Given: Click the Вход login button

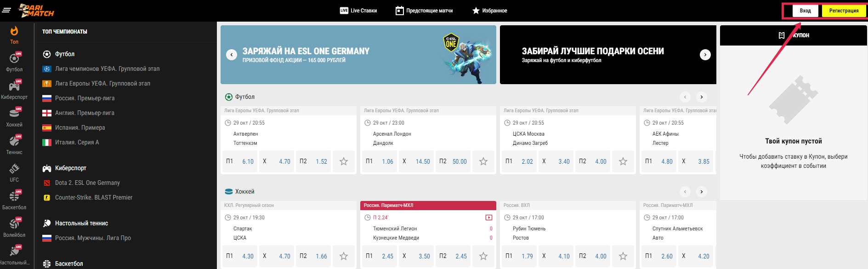Looking at the screenshot, I should (x=805, y=11).
